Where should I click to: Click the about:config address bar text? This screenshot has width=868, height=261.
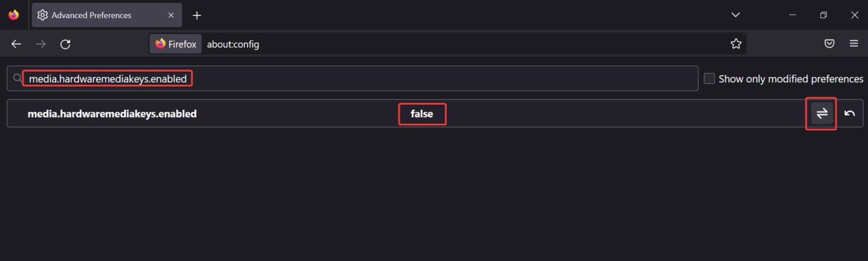click(x=233, y=44)
